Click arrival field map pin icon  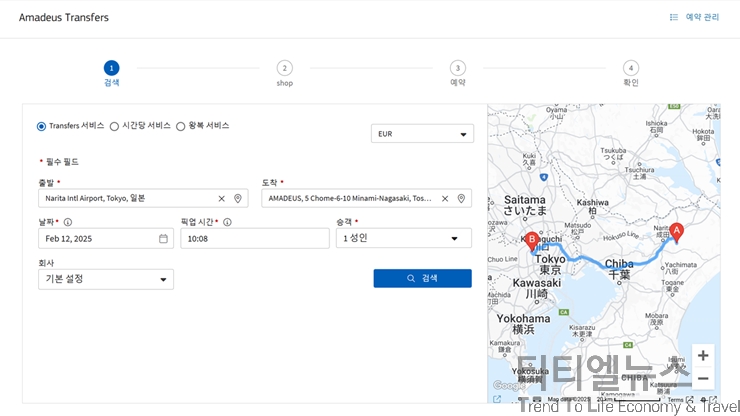(x=461, y=199)
